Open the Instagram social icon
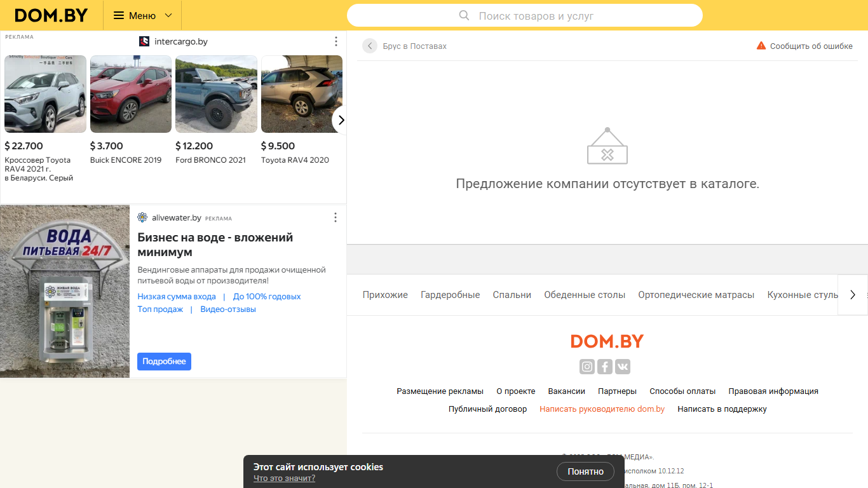The image size is (868, 488). 587,367
